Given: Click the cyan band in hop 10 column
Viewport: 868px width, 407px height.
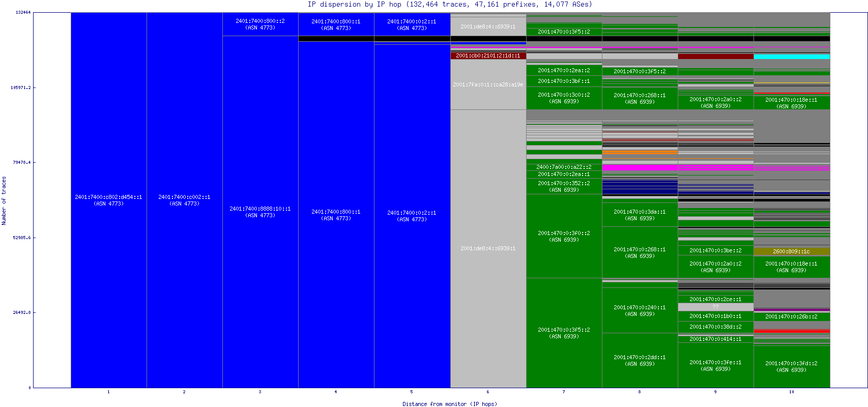Looking at the screenshot, I should pos(791,56).
